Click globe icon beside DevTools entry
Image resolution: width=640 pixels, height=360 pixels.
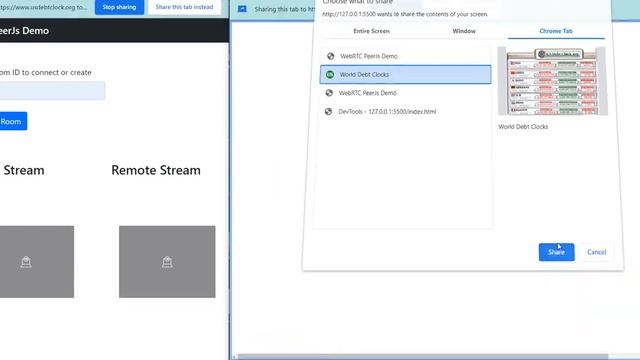pos(329,111)
